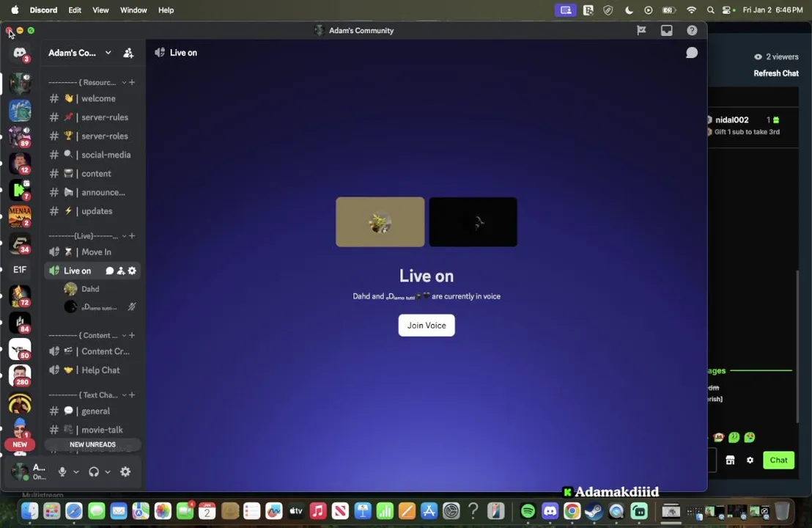Open Spotlight search in macOS menu bar
This screenshot has height=528, width=812.
pyautogui.click(x=711, y=10)
